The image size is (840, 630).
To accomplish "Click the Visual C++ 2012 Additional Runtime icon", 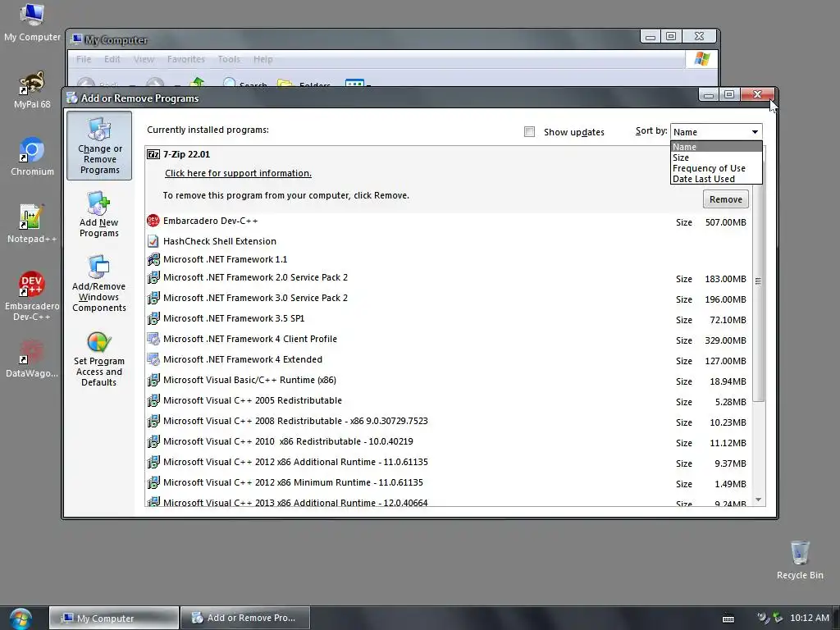I will click(153, 462).
